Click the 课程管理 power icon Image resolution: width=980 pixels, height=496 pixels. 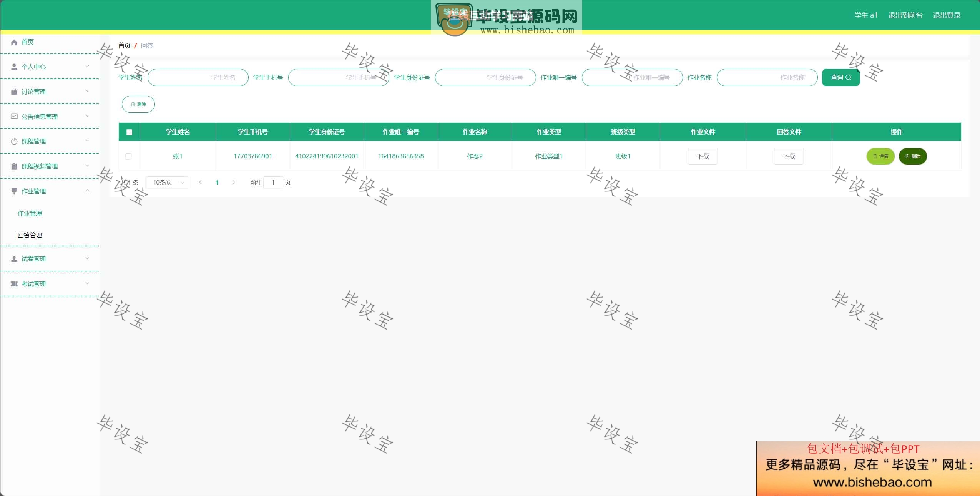click(x=14, y=141)
